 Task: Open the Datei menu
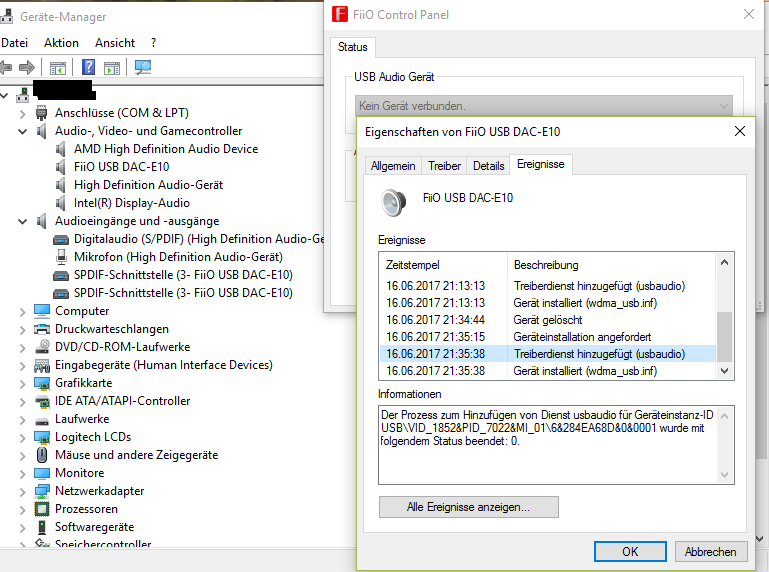point(14,43)
